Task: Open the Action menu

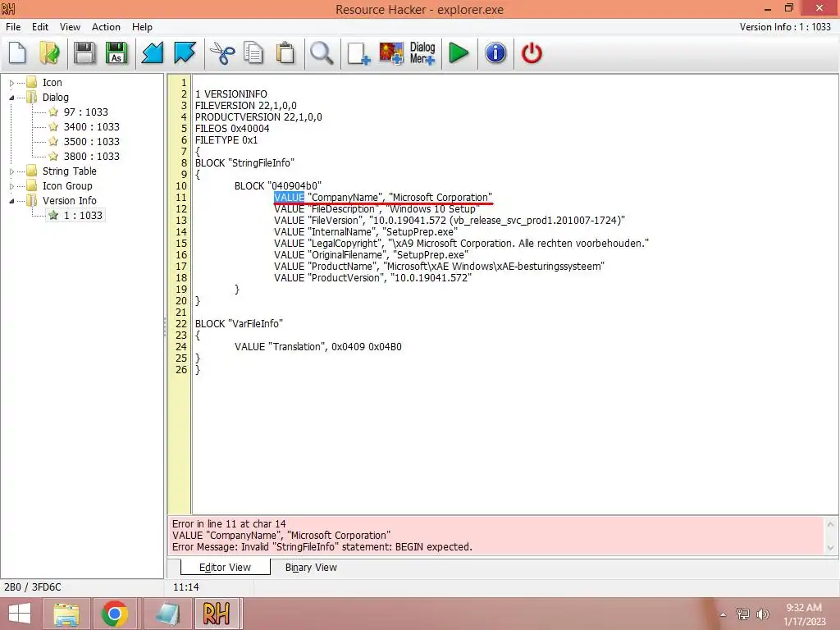Action: pos(106,27)
